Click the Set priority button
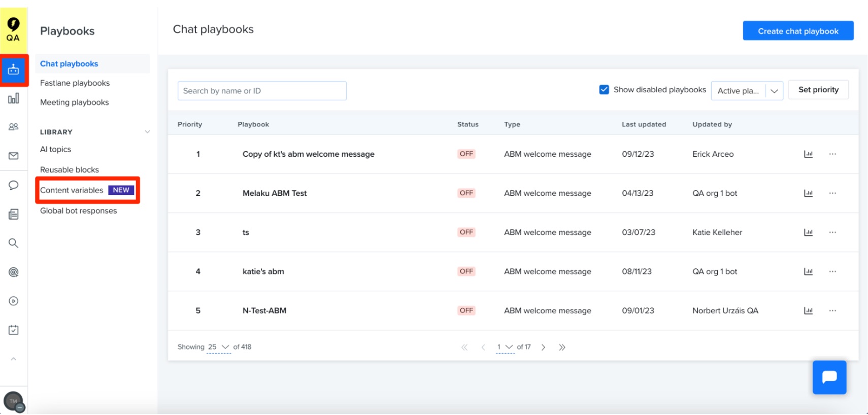The width and height of the screenshot is (868, 415). click(x=818, y=90)
